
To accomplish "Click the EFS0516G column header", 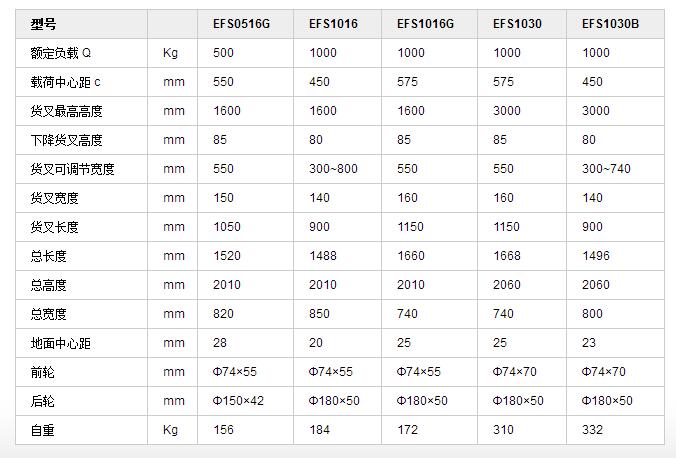I will click(x=241, y=24).
